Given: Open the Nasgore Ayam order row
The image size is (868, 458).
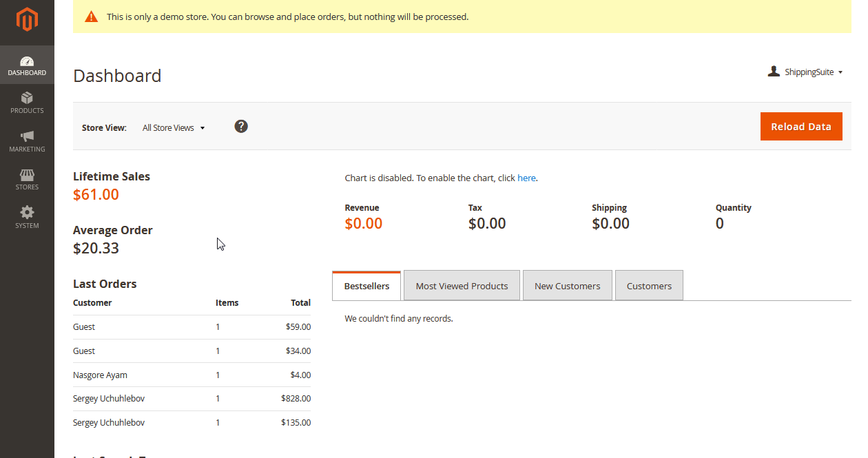Looking at the screenshot, I should click(192, 375).
